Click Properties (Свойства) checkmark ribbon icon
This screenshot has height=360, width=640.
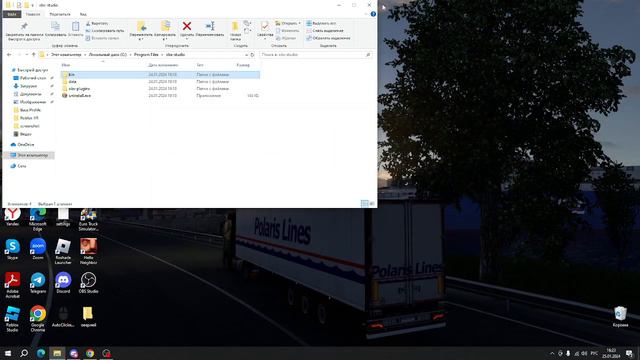click(265, 29)
